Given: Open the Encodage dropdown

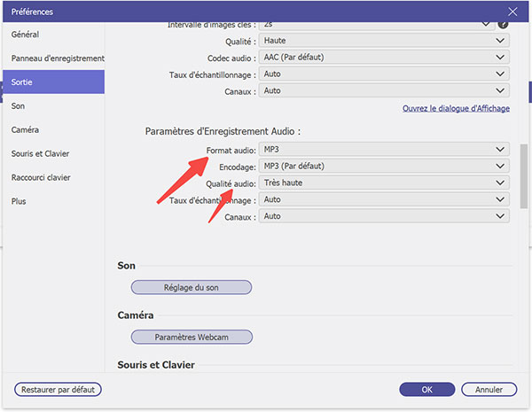Looking at the screenshot, I should [385, 167].
